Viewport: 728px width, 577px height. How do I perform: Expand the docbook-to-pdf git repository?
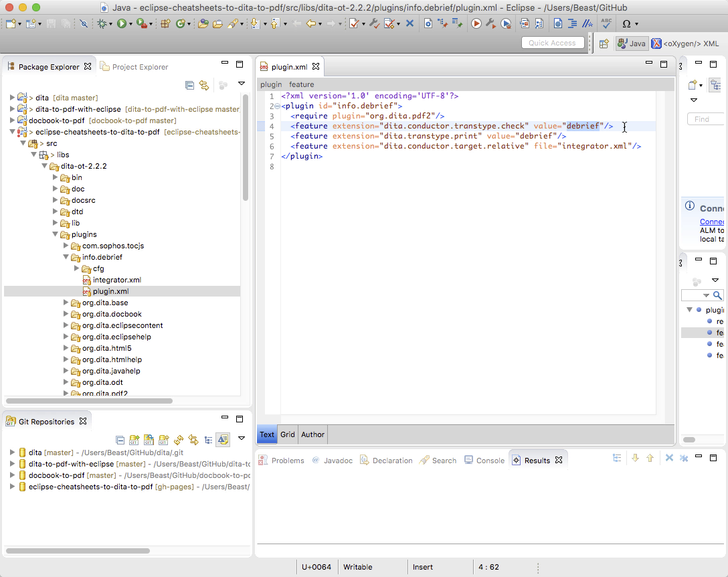click(12, 475)
